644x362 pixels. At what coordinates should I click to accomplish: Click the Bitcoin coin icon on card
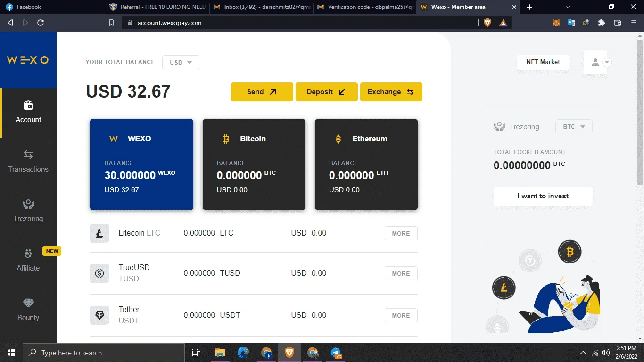(226, 139)
